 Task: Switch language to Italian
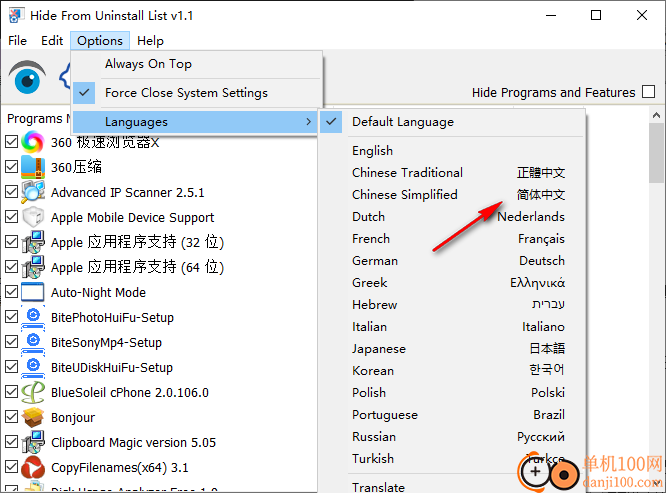point(452,327)
